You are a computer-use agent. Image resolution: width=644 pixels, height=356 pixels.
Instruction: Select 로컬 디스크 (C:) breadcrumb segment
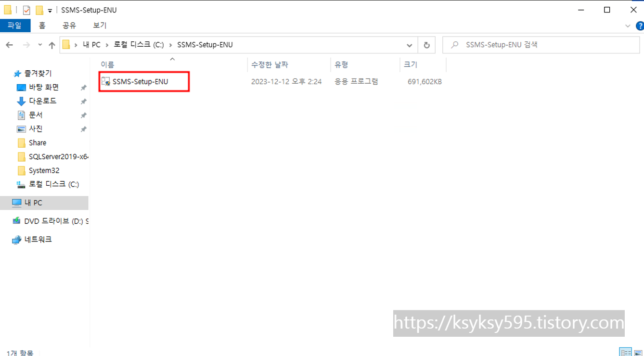(x=139, y=45)
